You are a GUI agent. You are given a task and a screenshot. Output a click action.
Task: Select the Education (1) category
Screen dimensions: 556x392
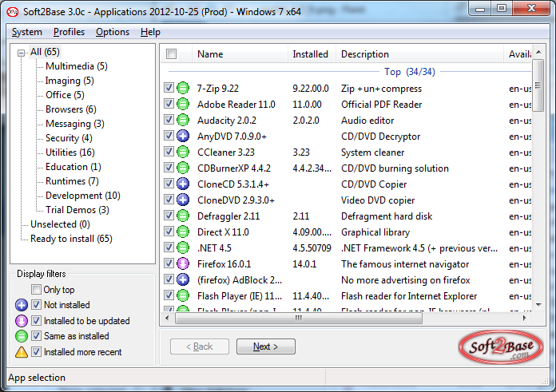tap(73, 167)
